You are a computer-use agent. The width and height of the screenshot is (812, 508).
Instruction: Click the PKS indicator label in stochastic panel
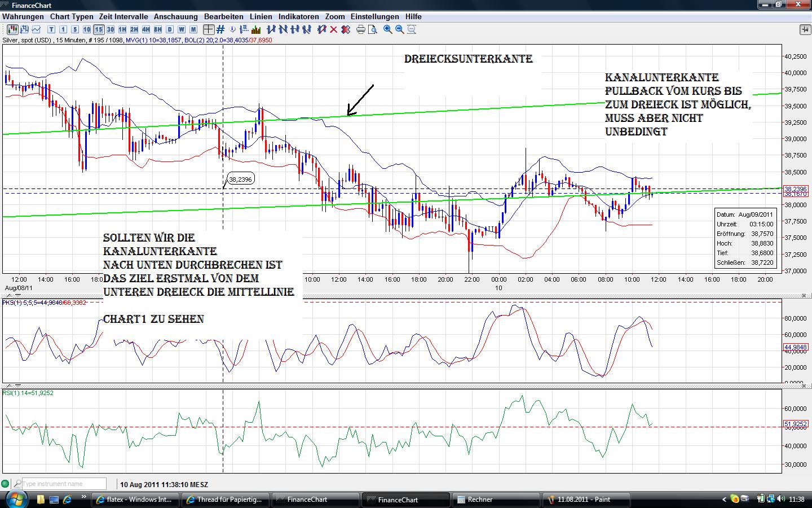click(x=45, y=303)
